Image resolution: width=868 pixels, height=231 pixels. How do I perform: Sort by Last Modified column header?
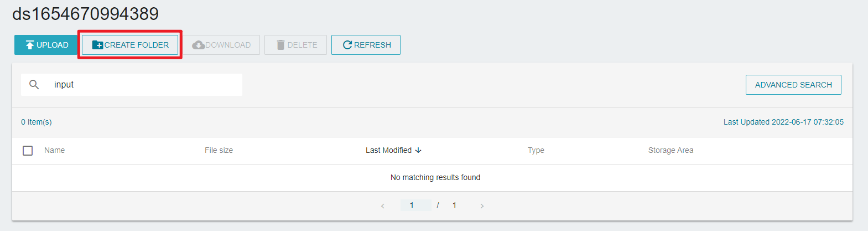point(388,150)
